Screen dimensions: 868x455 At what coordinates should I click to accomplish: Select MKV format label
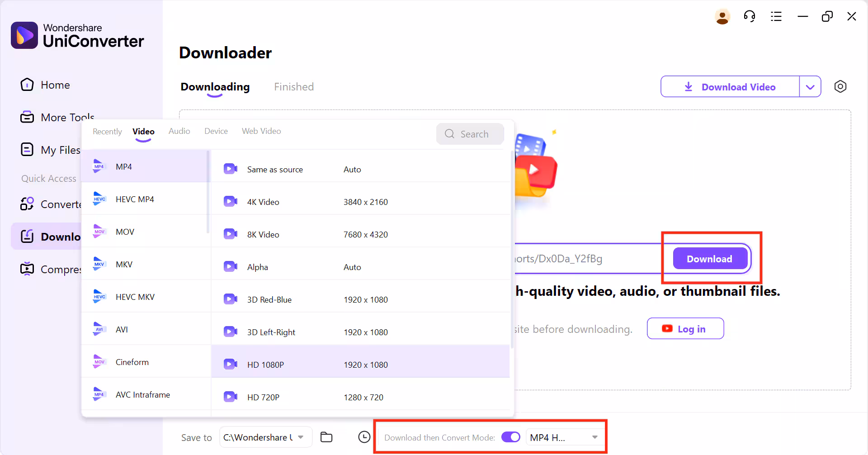tap(124, 265)
